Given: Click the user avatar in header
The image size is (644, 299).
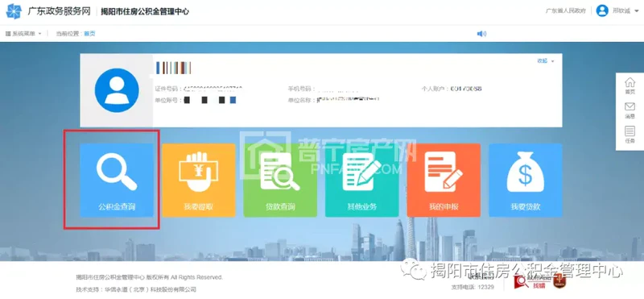Looking at the screenshot, I should 602,10.
